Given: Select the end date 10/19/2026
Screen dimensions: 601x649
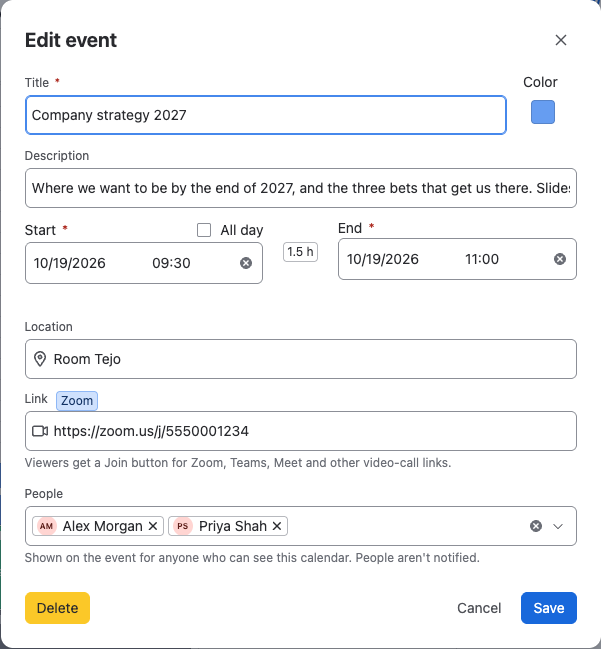Looking at the screenshot, I should pyautogui.click(x=382, y=259).
